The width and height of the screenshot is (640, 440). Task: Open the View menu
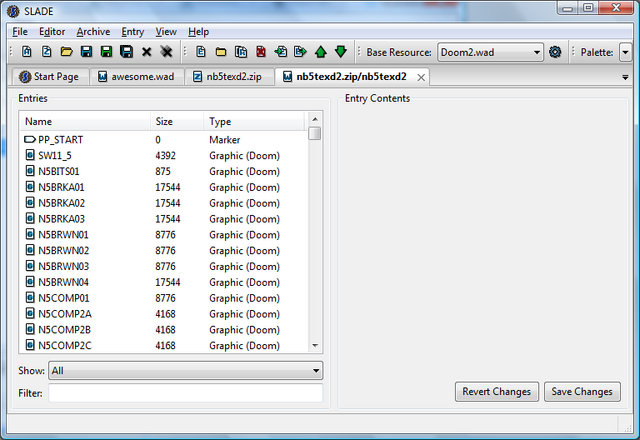coord(166,31)
